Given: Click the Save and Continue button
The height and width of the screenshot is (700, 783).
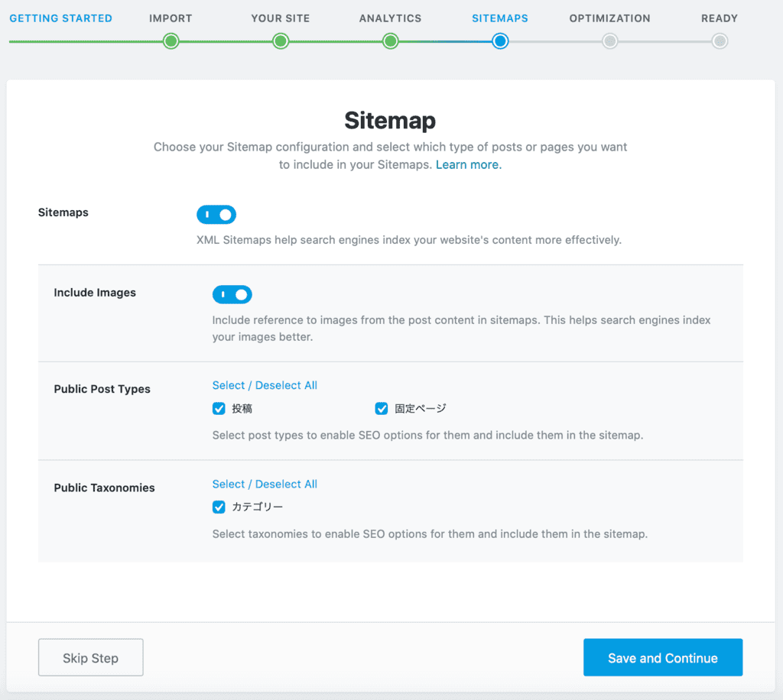Looking at the screenshot, I should click(663, 658).
